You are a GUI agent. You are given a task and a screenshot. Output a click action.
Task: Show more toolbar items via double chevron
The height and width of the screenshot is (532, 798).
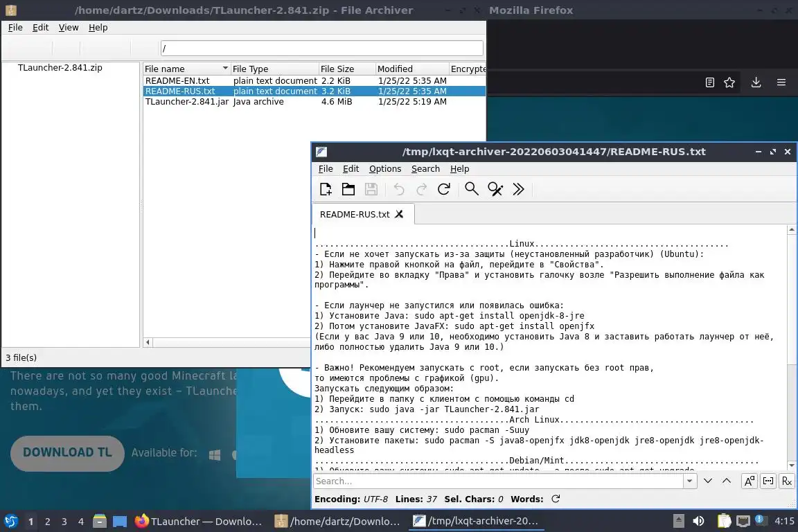click(518, 189)
